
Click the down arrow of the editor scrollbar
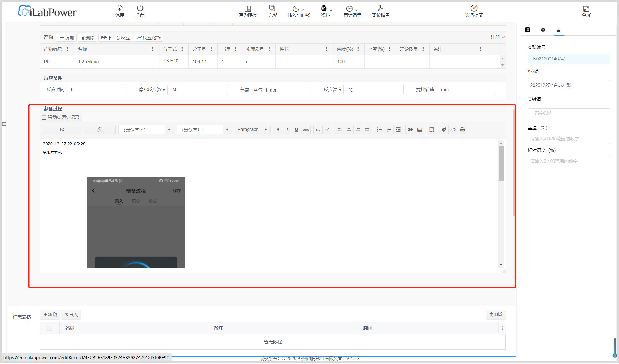point(501,265)
